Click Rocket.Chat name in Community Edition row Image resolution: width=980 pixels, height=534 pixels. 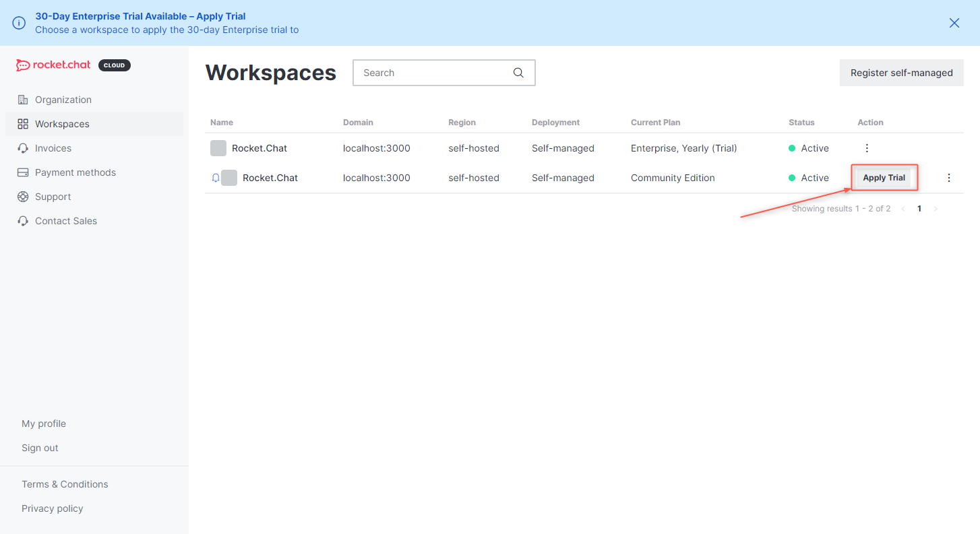pyautogui.click(x=270, y=178)
